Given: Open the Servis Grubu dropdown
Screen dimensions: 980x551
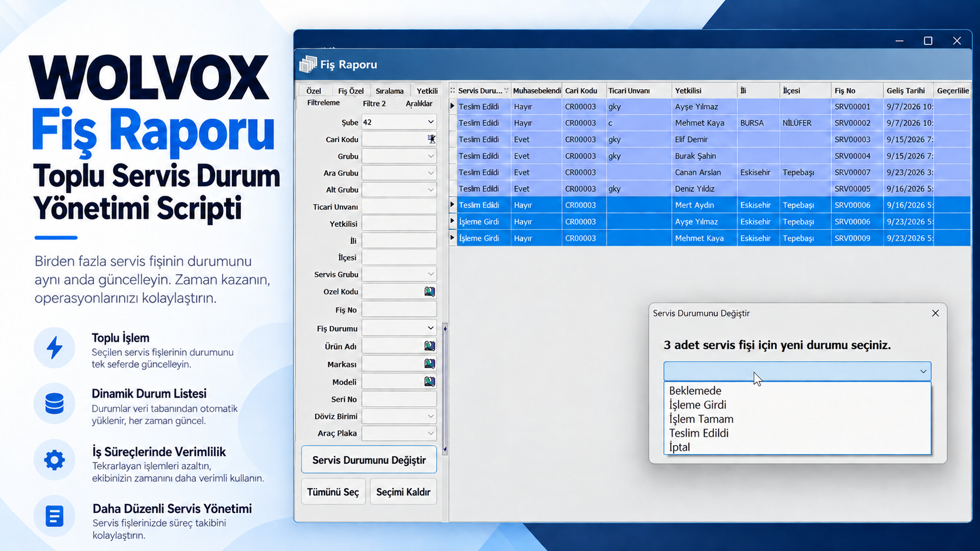Looking at the screenshot, I should [431, 274].
